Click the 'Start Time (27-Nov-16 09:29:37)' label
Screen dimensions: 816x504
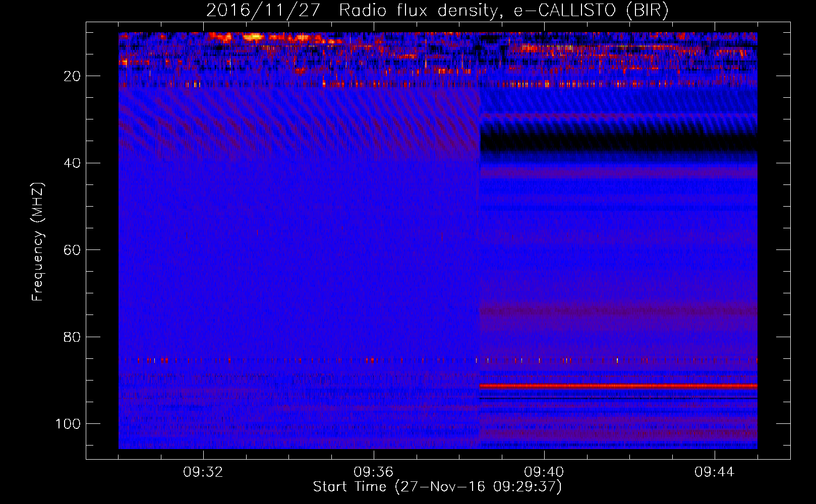437,487
